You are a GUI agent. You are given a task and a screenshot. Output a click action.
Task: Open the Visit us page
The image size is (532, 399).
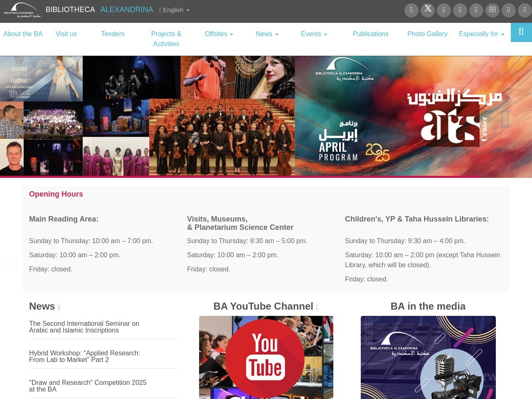coord(66,34)
